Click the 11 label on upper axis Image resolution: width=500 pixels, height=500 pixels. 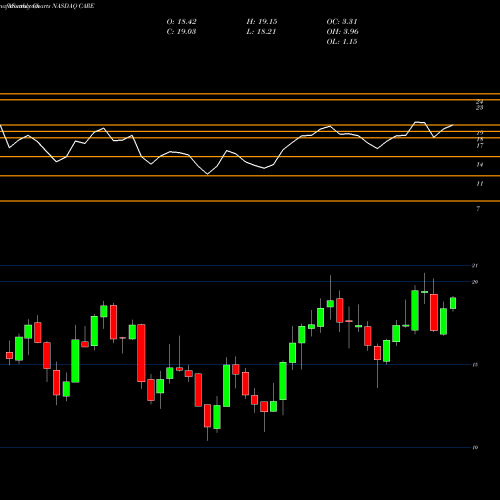480,184
